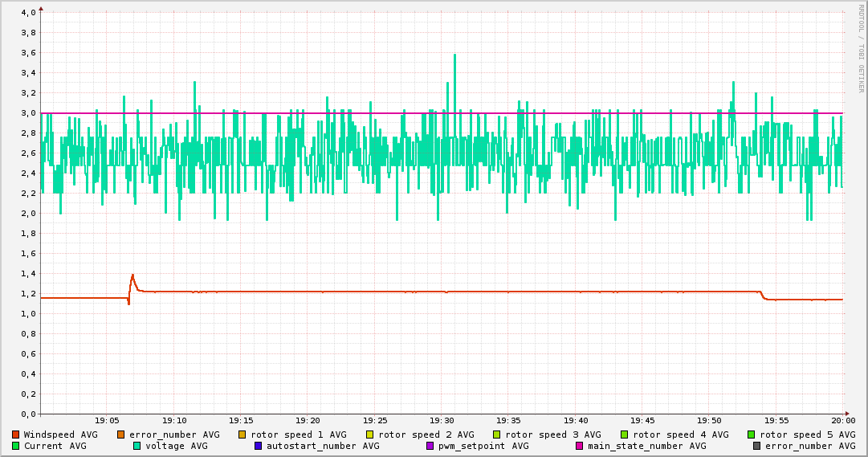This screenshot has height=457, width=868.
Task: Click the 19:30 time axis label
Action: [442, 420]
